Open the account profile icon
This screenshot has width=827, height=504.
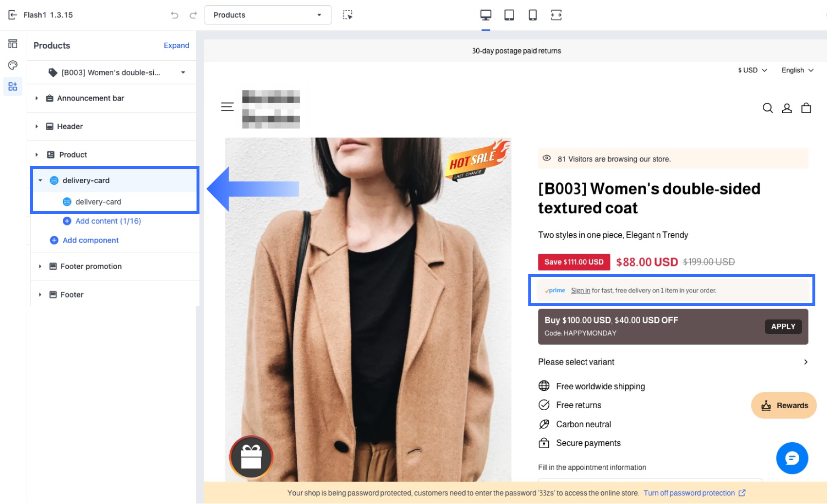pyautogui.click(x=787, y=108)
